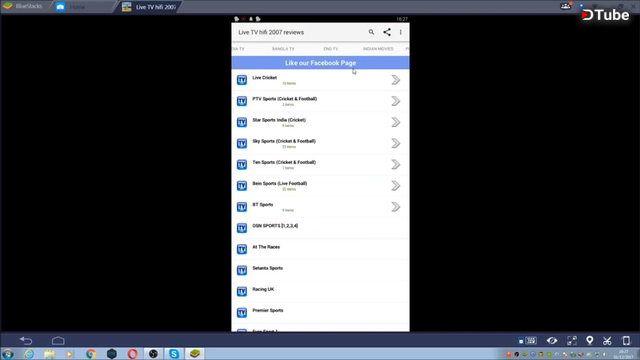Screen dimensions: 640x360
Task: Select the Live TV hifi 2007 tab
Action: pyautogui.click(x=150, y=7)
